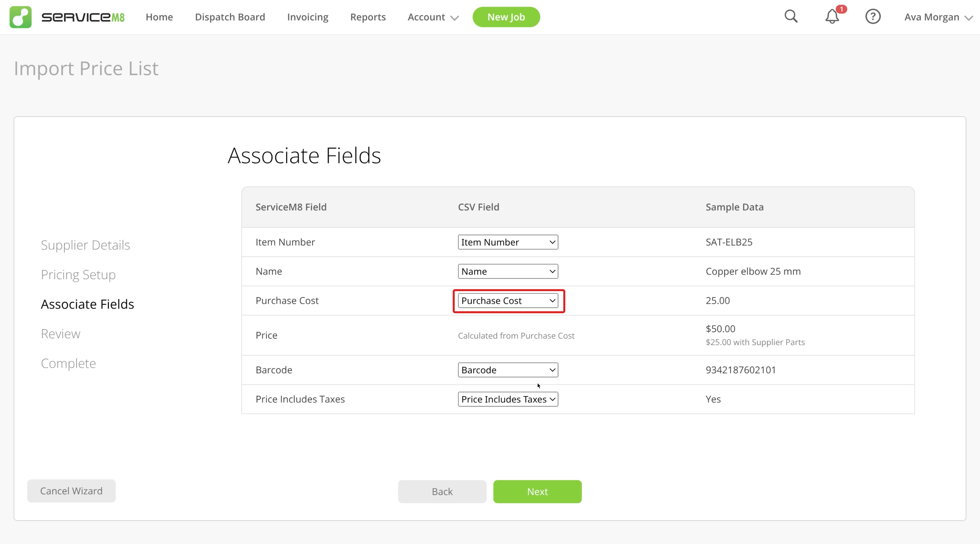Image resolution: width=980 pixels, height=544 pixels.
Task: Click the CSV Field column header
Action: click(478, 207)
